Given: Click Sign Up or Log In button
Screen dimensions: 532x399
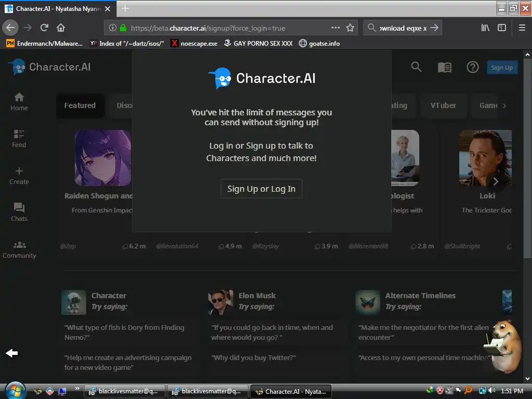Looking at the screenshot, I should click(261, 189).
